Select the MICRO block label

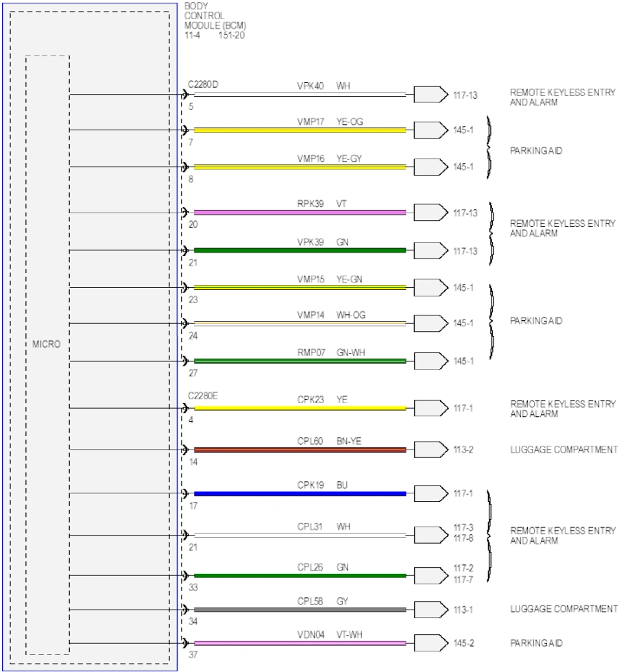pyautogui.click(x=46, y=344)
